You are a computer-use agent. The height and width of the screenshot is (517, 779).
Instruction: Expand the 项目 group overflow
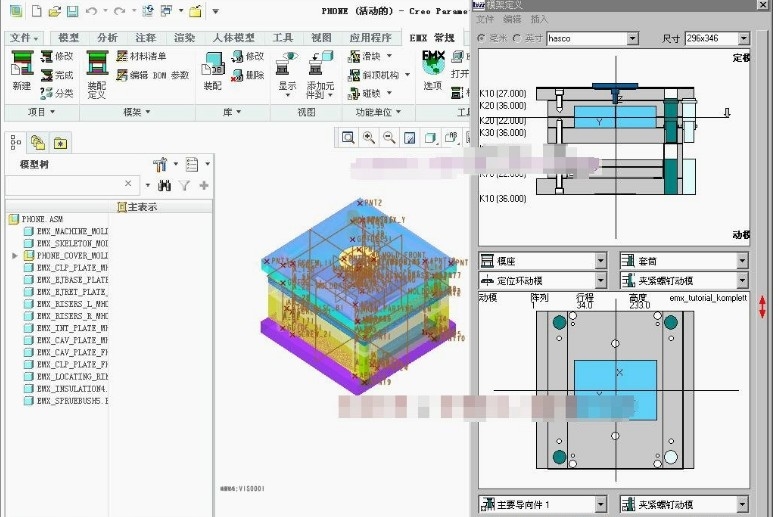pos(41,112)
